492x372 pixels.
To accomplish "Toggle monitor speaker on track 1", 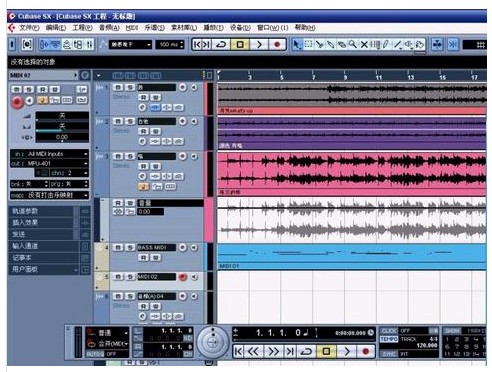I will (x=194, y=87).
